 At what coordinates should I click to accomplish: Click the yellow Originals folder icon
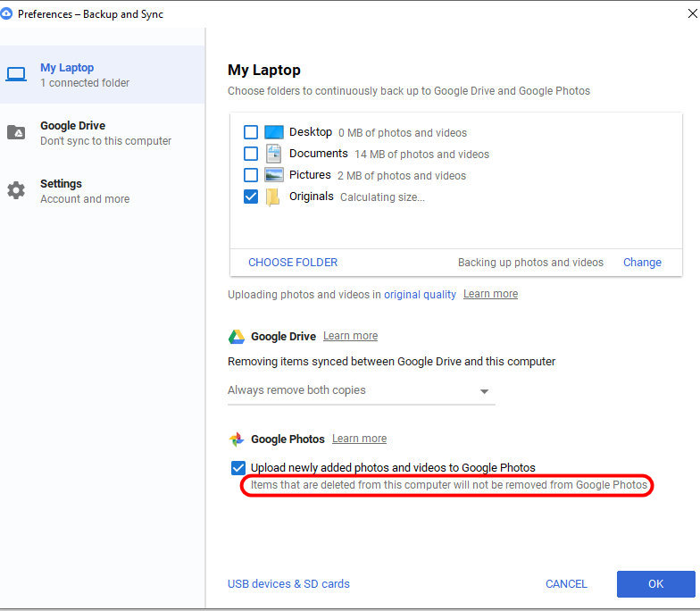coord(273,197)
